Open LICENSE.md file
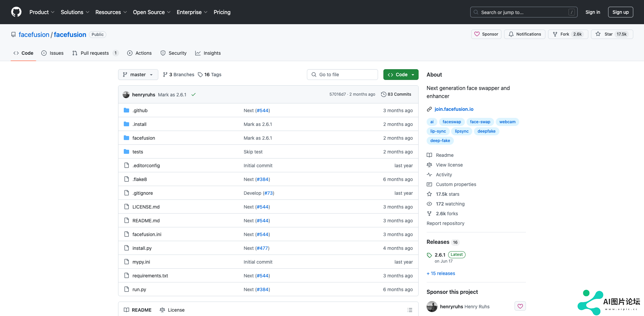Image resolution: width=644 pixels, height=316 pixels. pos(146,207)
